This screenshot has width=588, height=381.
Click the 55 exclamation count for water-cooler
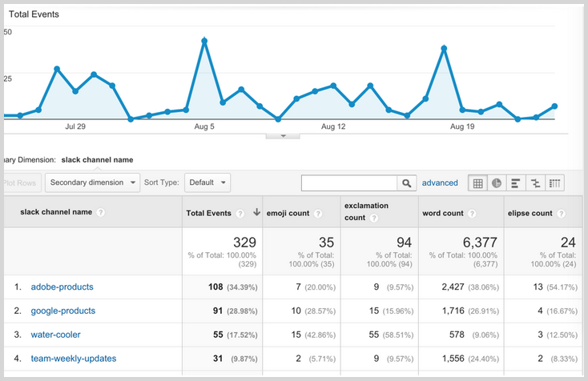[x=374, y=335]
